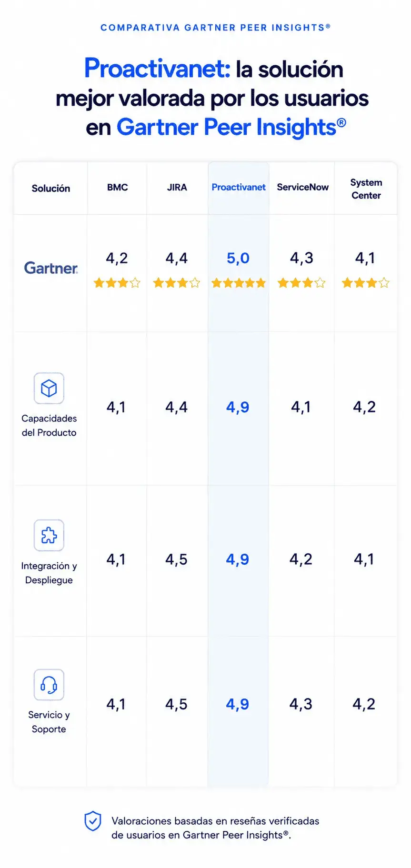
Task: Click the blue Proactivanet title text
Action: point(157,68)
